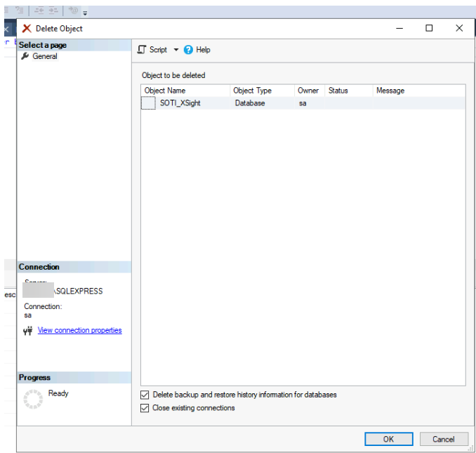The height and width of the screenshot is (453, 476).
Task: Select the General page
Action: pyautogui.click(x=45, y=56)
